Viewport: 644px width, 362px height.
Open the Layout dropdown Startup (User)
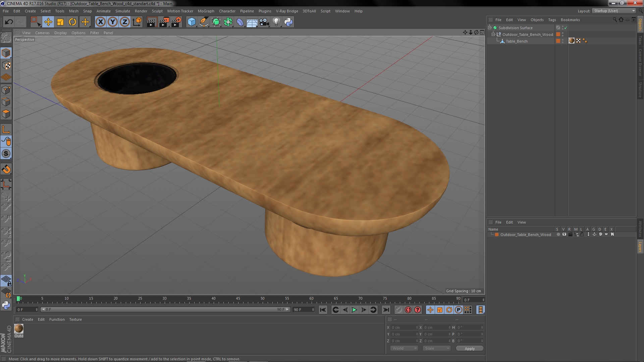[x=614, y=11]
